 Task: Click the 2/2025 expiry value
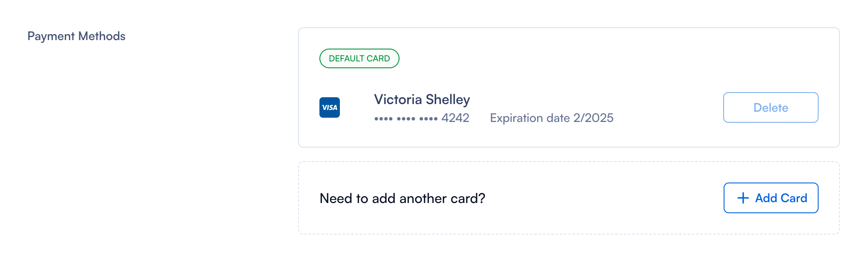[x=593, y=118]
